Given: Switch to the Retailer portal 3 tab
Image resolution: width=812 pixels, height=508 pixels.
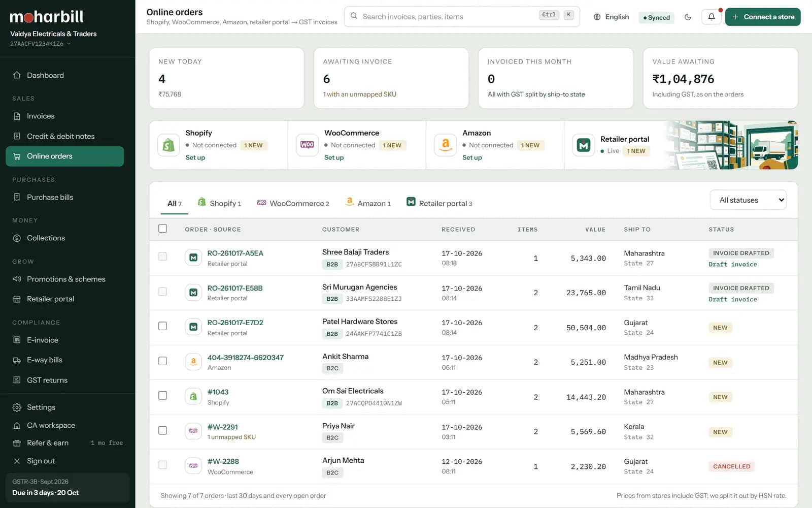Looking at the screenshot, I should [x=439, y=203].
